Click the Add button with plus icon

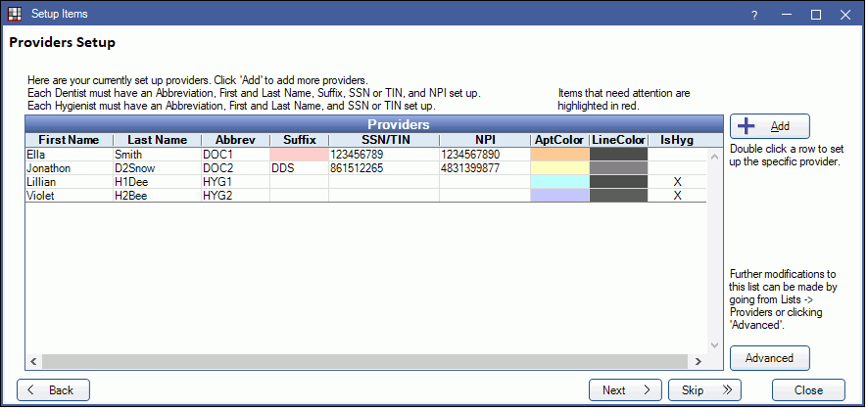(769, 126)
